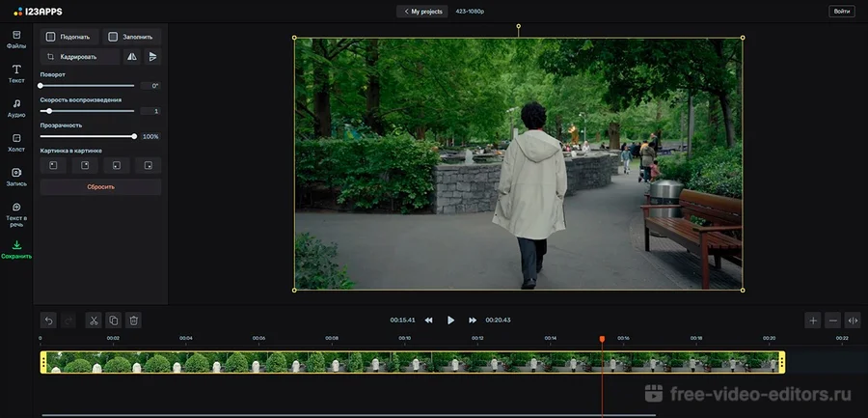The height and width of the screenshot is (418, 868).
Task: Open the Запись recording panel
Action: 16,177
